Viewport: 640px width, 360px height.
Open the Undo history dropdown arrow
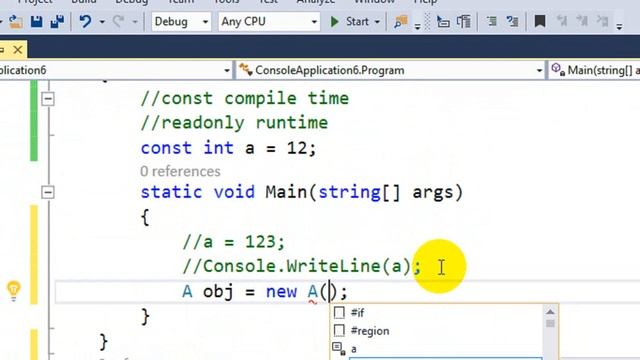[x=102, y=22]
